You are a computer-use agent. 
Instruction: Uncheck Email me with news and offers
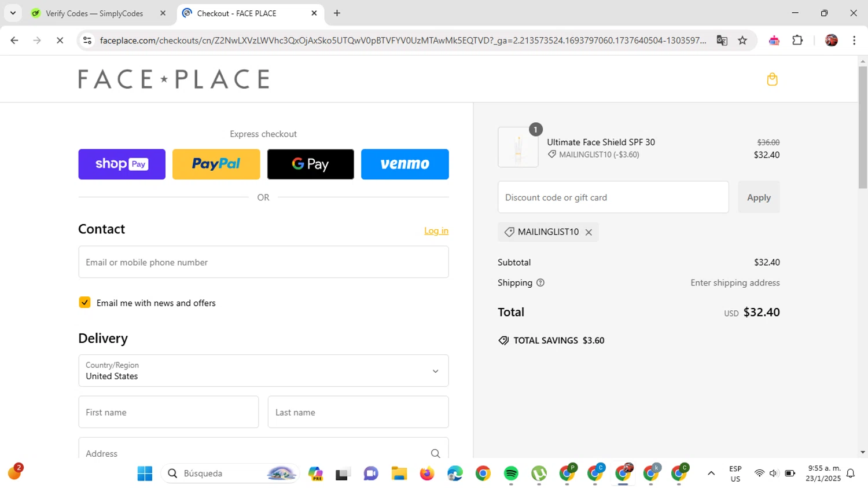coord(84,303)
